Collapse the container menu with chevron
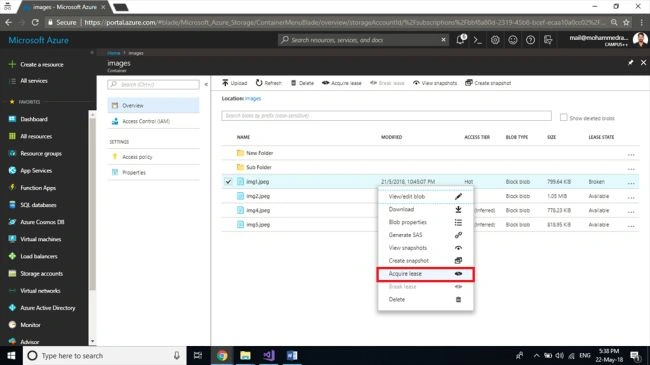The height and width of the screenshot is (365, 650). (206, 84)
